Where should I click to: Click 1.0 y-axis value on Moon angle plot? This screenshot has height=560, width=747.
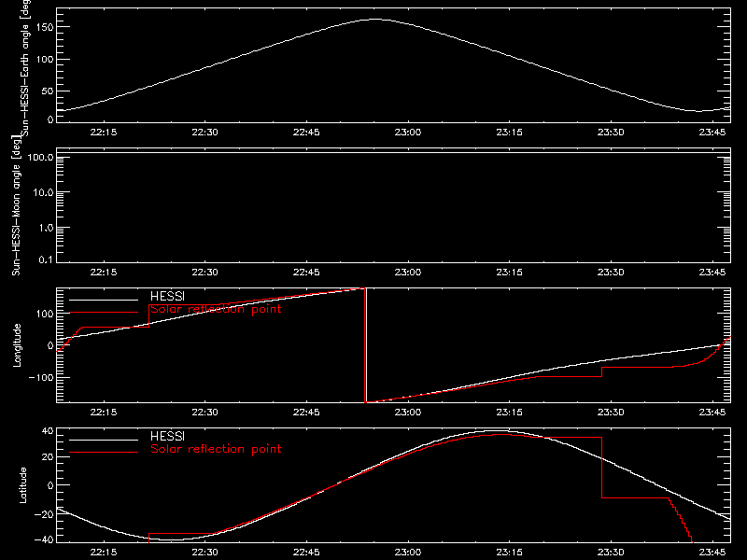pos(46,228)
